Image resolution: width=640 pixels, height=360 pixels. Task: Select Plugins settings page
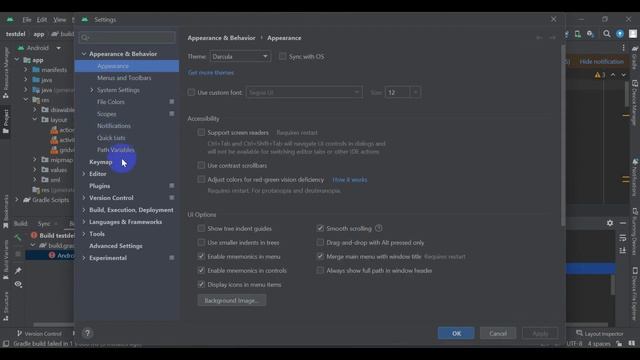click(x=100, y=186)
